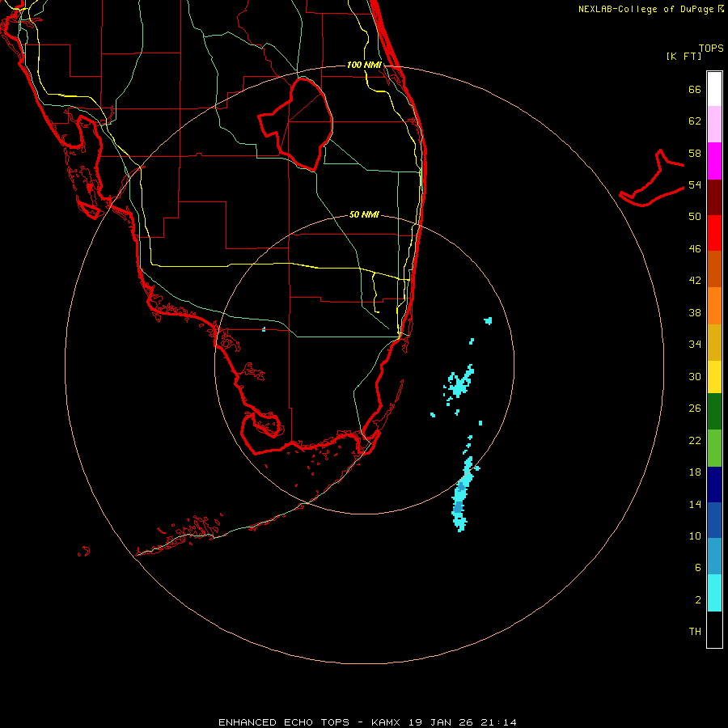Select the black TH legend swatch

coord(714,629)
